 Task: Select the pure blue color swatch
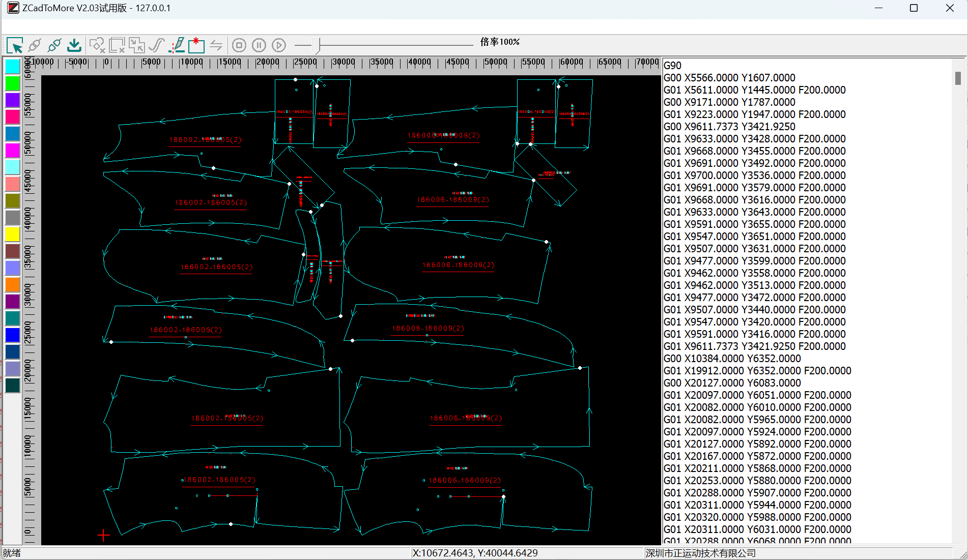[13, 335]
